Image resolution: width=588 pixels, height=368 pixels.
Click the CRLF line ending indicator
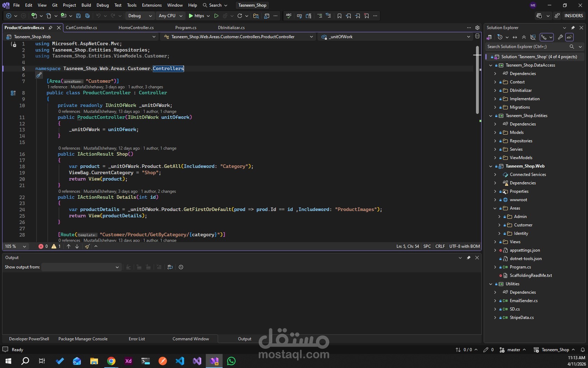click(x=440, y=246)
